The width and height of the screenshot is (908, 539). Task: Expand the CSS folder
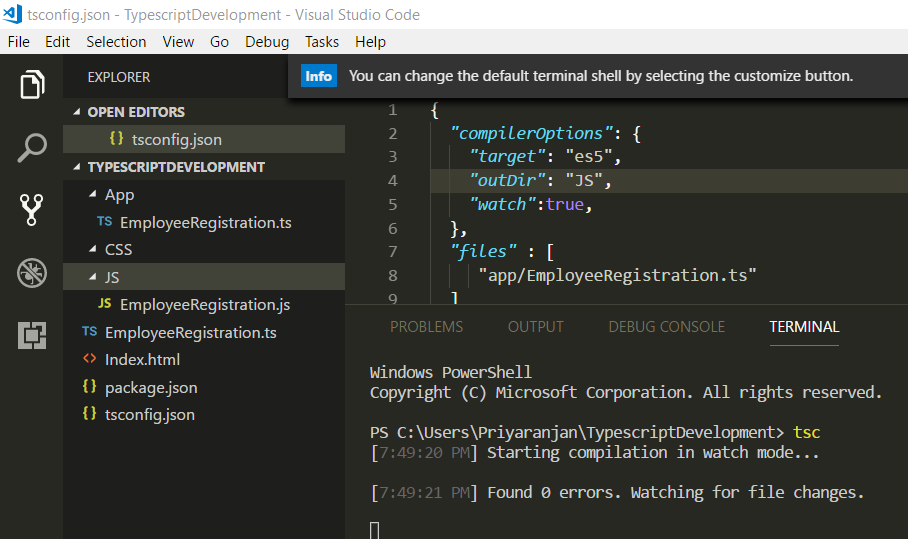[118, 249]
